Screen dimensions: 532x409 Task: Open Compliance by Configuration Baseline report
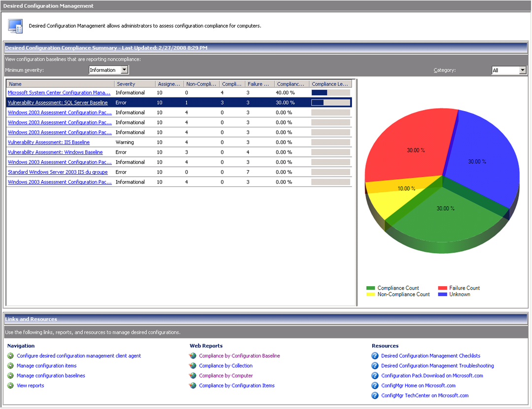pos(239,356)
